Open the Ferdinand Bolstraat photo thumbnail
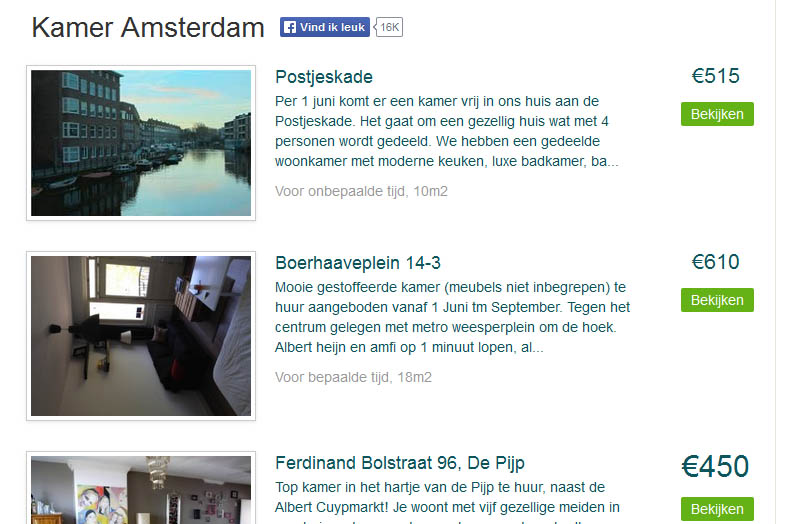The height and width of the screenshot is (524, 787). tap(141, 489)
